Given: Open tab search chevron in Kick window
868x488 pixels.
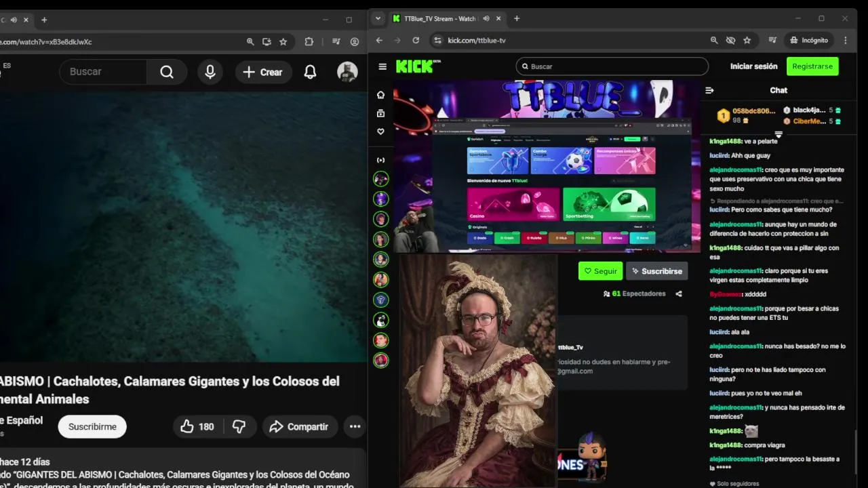Looking at the screenshot, I should [x=378, y=18].
